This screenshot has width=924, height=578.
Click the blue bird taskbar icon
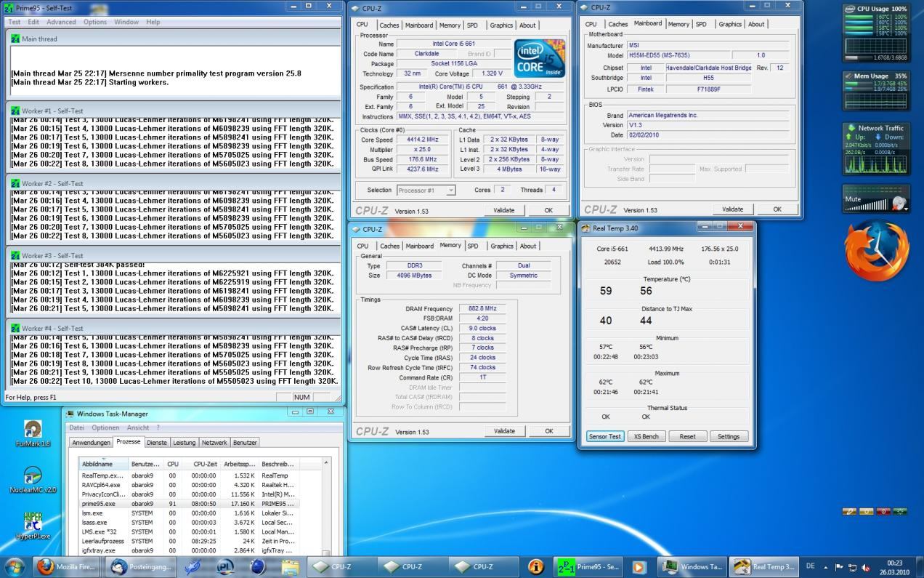pos(192,567)
